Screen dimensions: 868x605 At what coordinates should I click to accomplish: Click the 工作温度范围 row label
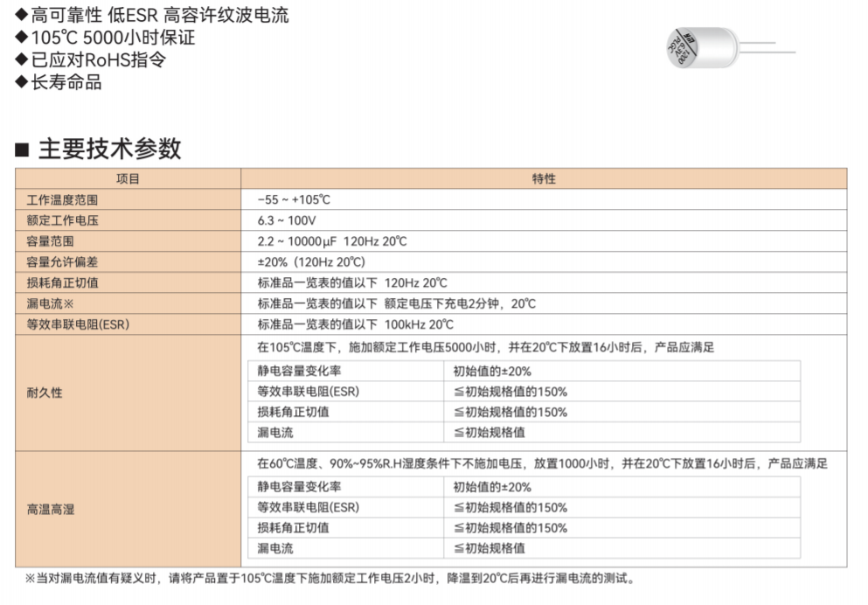(62, 199)
